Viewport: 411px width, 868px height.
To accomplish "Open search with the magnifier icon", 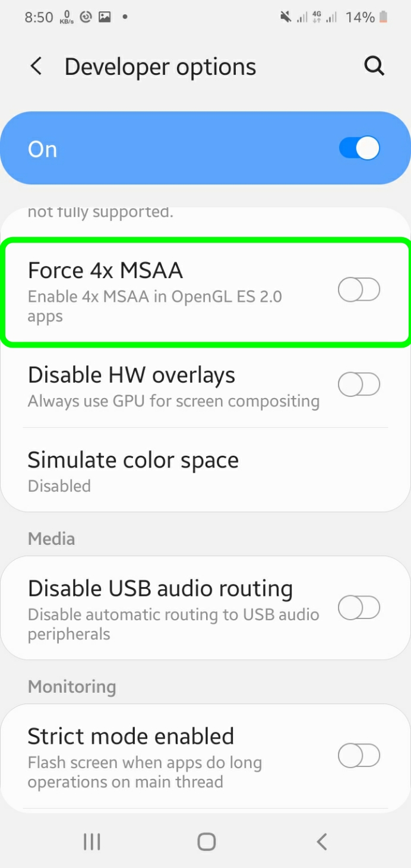I will click(x=374, y=67).
